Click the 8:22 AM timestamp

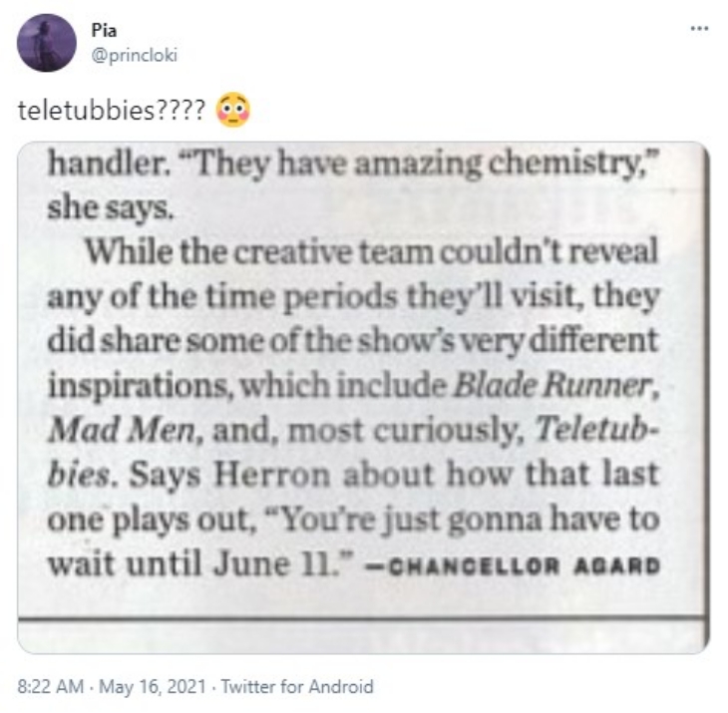tap(51, 686)
